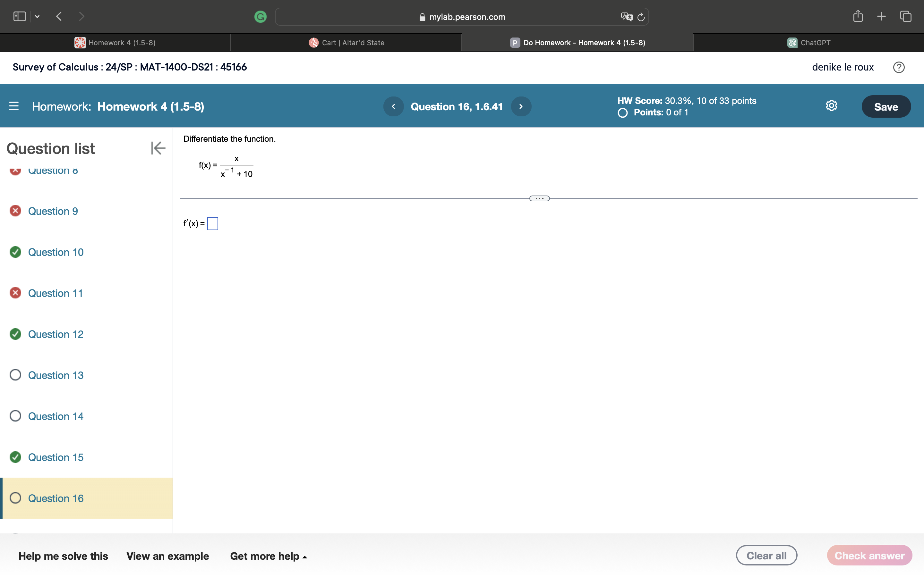Screen dimensions: 924x577
Task: Select the Question 14 radio circle
Action: click(x=15, y=415)
